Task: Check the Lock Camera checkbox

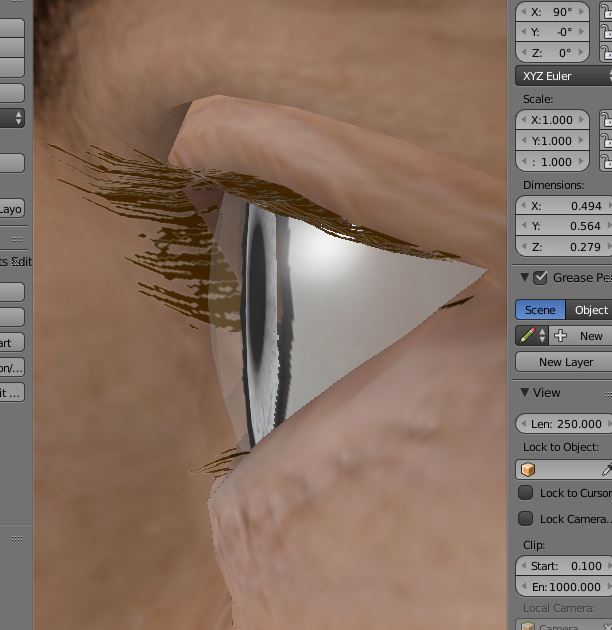Action: [x=525, y=518]
